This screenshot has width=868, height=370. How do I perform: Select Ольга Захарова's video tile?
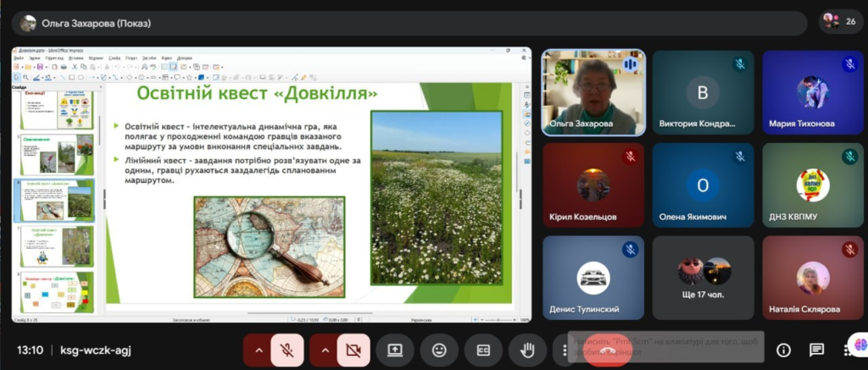click(593, 91)
